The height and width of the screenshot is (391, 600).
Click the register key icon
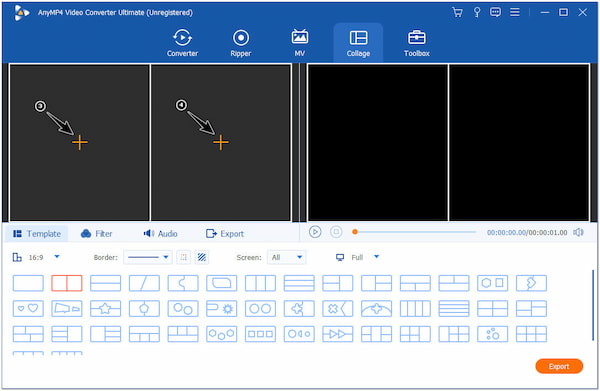pyautogui.click(x=477, y=12)
